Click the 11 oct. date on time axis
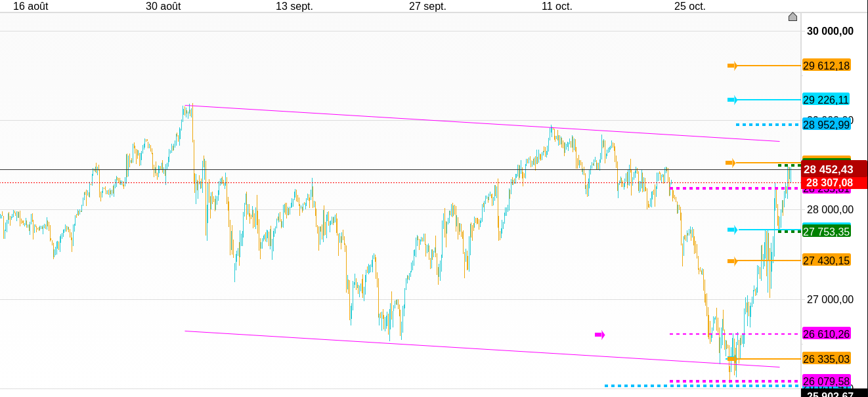Image resolution: width=868 pixels, height=397 pixels. (x=557, y=7)
